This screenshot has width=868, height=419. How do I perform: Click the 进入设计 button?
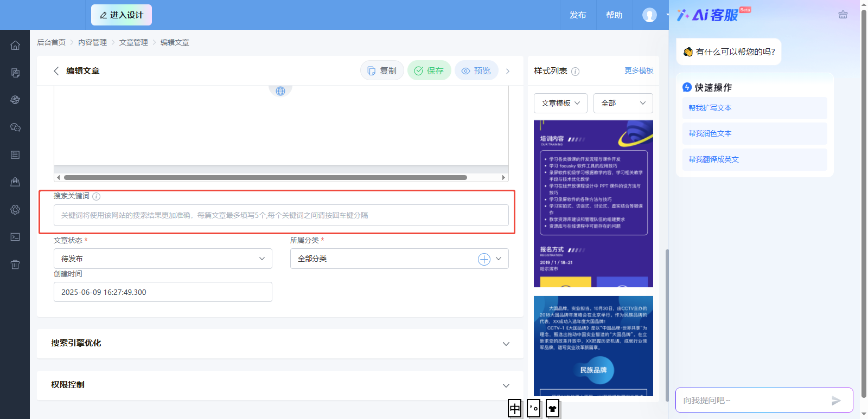pyautogui.click(x=122, y=15)
